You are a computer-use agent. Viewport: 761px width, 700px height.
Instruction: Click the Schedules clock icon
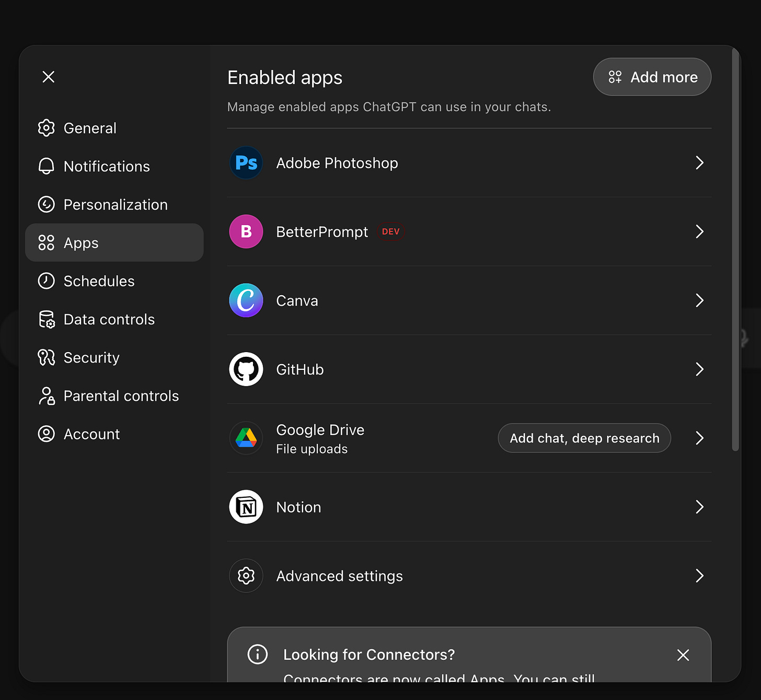tap(47, 281)
